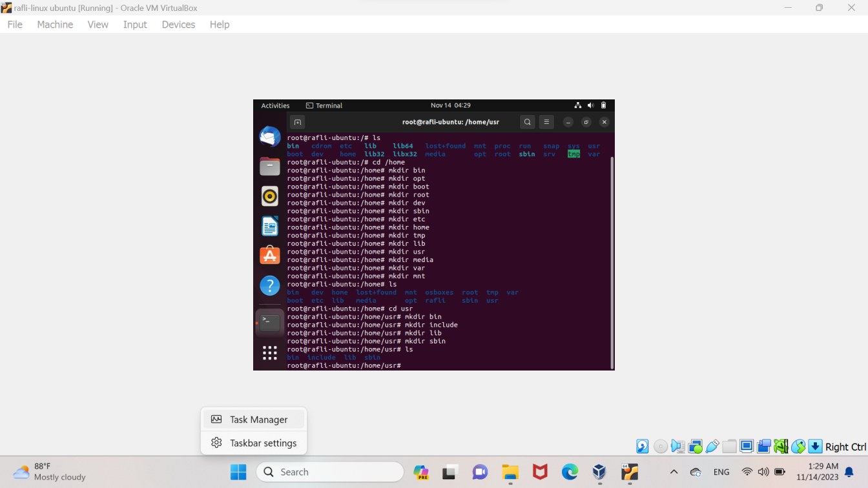Open the File menu in VirtualBox
Viewport: 868px width, 488px height.
[x=15, y=25]
